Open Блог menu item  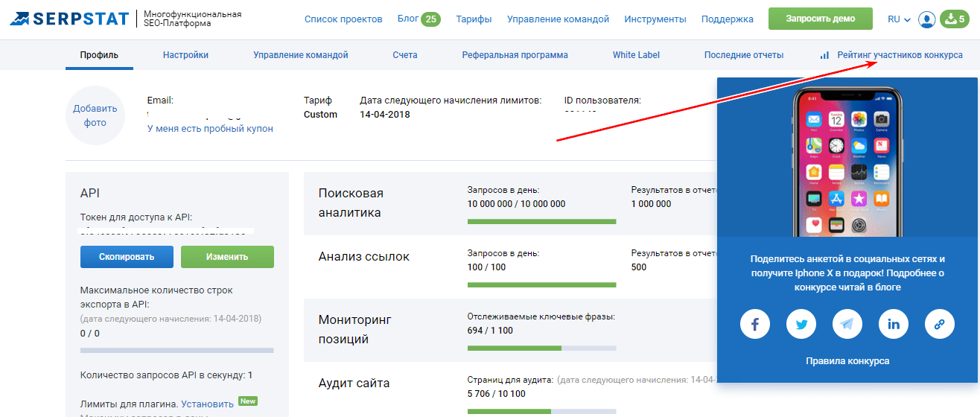point(408,19)
